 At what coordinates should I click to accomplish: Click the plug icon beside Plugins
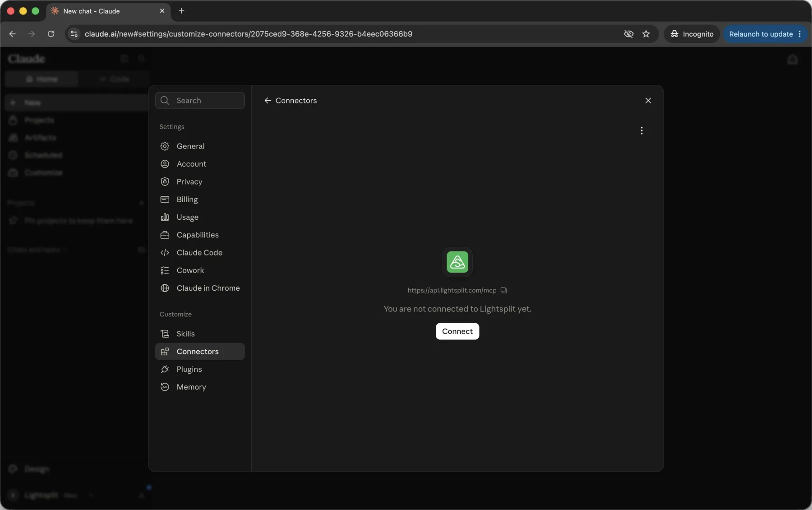coord(165,369)
